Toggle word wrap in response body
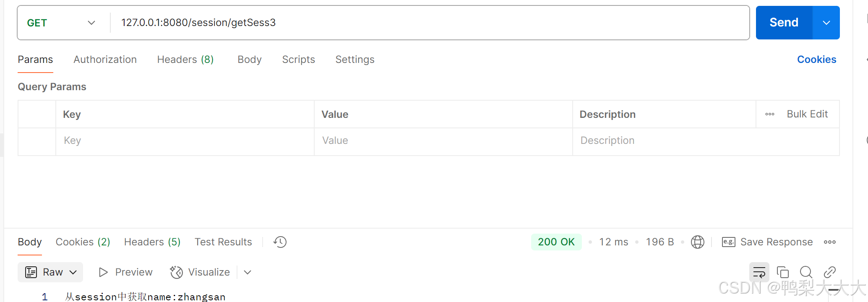868x302 pixels. coord(759,272)
